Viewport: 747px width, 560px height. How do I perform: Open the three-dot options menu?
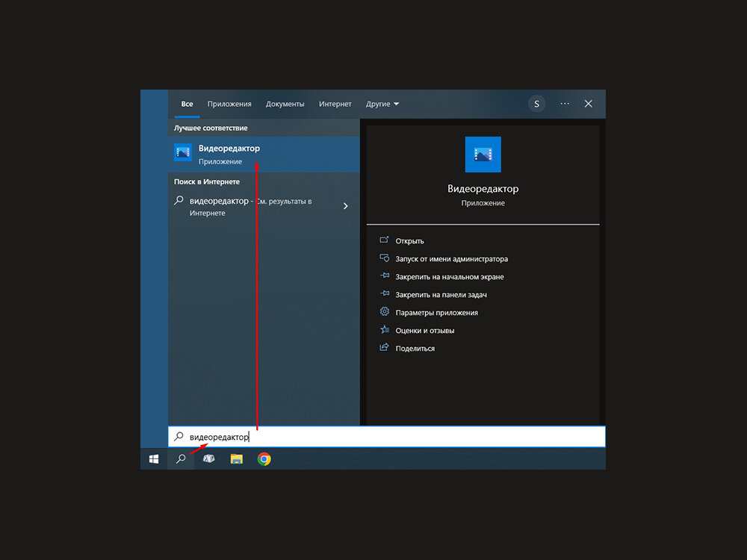[565, 104]
